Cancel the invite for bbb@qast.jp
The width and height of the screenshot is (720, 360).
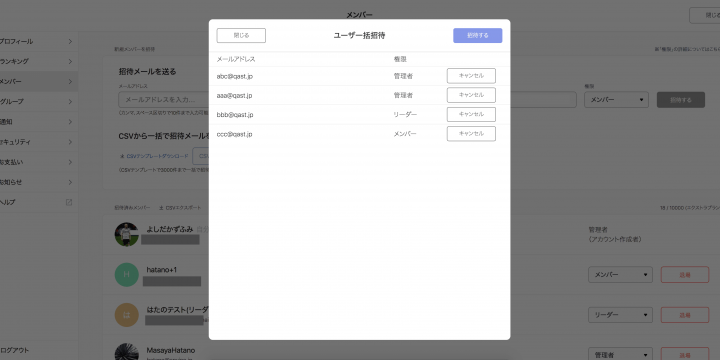click(x=471, y=114)
